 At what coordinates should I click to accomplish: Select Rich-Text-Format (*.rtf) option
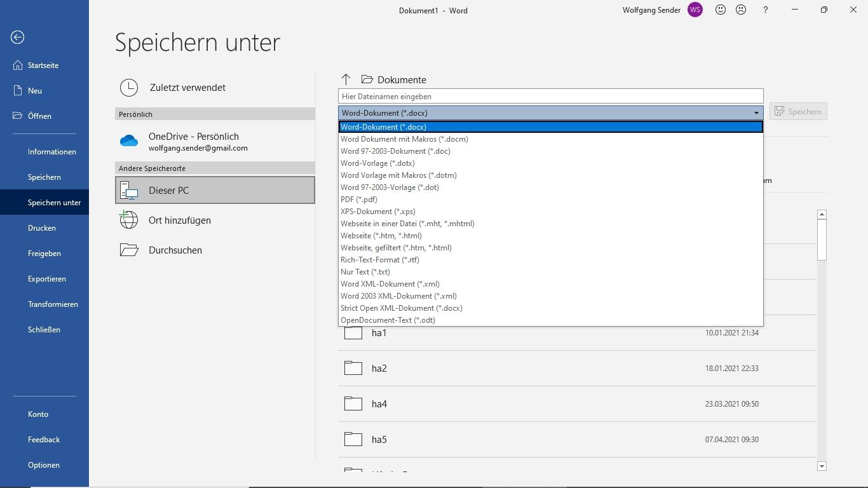click(380, 260)
